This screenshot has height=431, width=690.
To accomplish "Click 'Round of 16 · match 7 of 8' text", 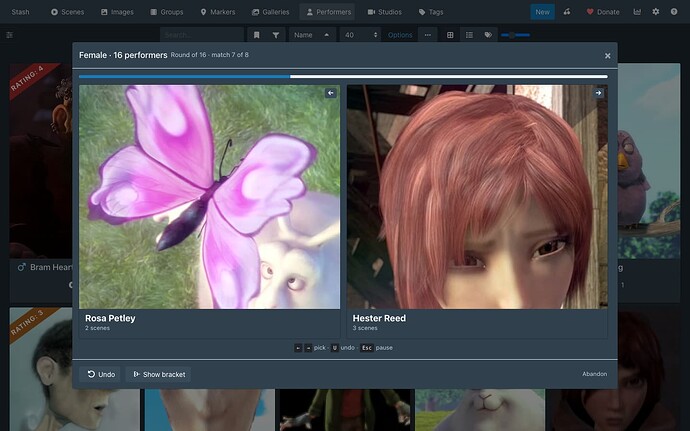I will (209, 55).
